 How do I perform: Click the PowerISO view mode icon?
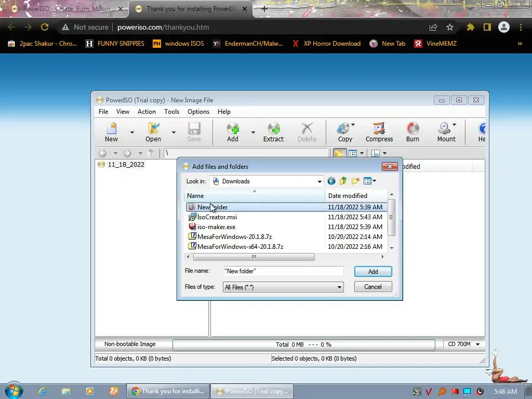pos(353,153)
